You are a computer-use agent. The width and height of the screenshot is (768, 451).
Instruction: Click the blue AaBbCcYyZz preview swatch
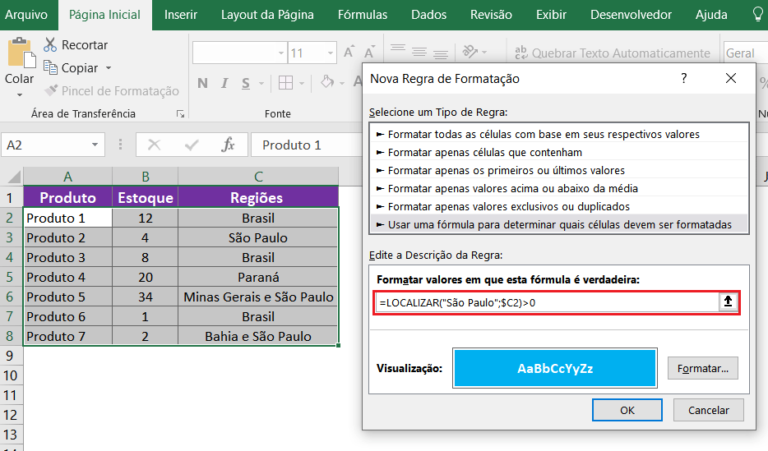554,368
